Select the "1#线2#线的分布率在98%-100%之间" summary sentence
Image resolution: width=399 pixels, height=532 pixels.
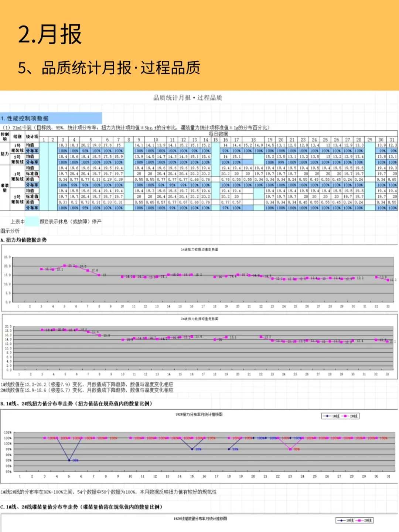tap(109, 492)
